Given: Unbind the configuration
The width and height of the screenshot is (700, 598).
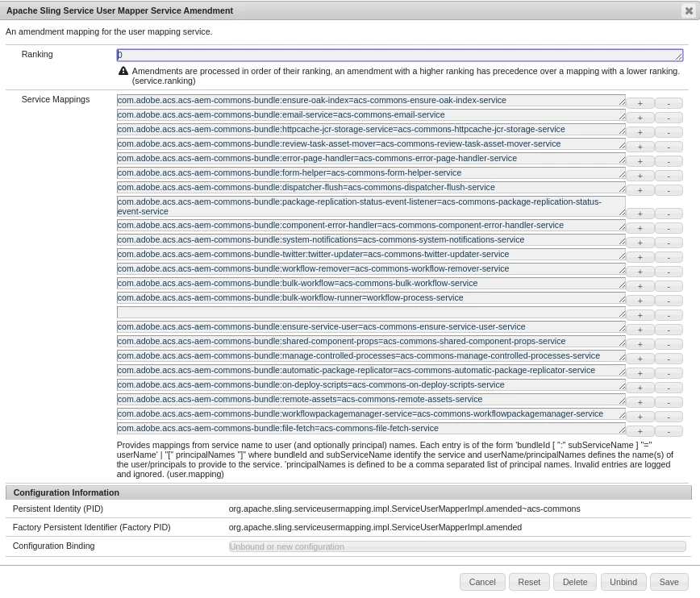Looking at the screenshot, I should tap(623, 583).
